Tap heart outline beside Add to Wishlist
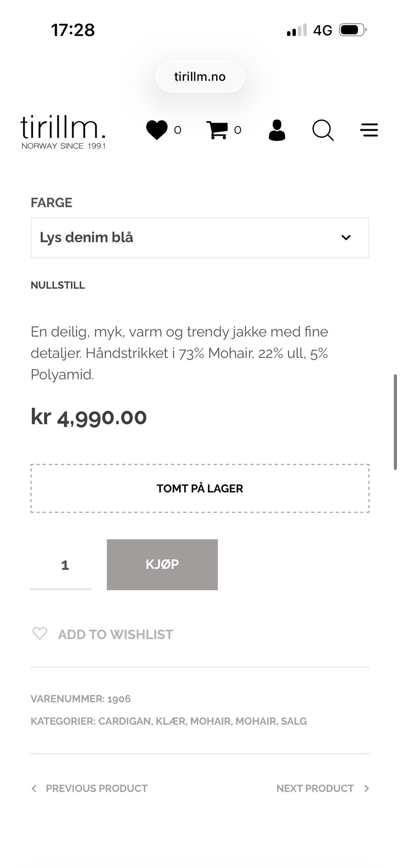Screen dimensions: 400x868 [x=40, y=634]
